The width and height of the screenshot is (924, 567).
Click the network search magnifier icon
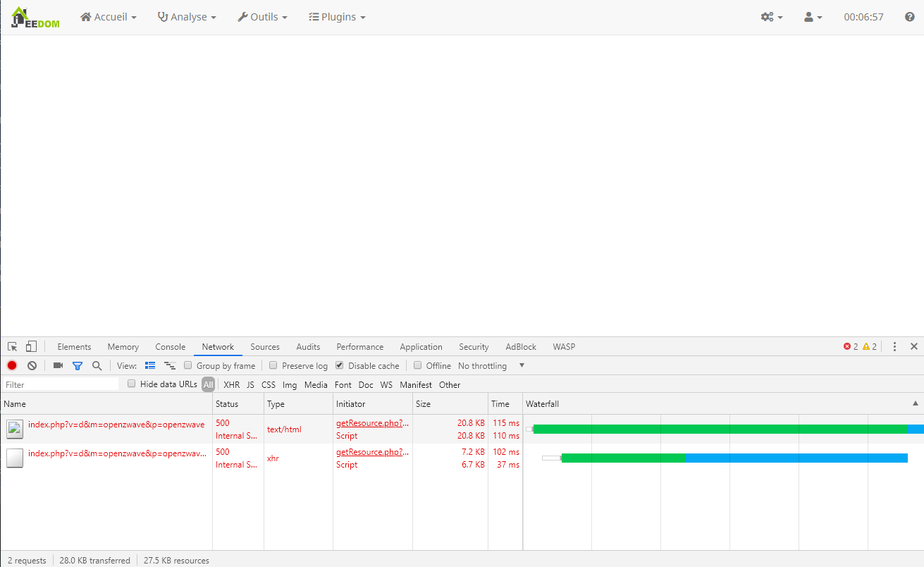coord(97,365)
